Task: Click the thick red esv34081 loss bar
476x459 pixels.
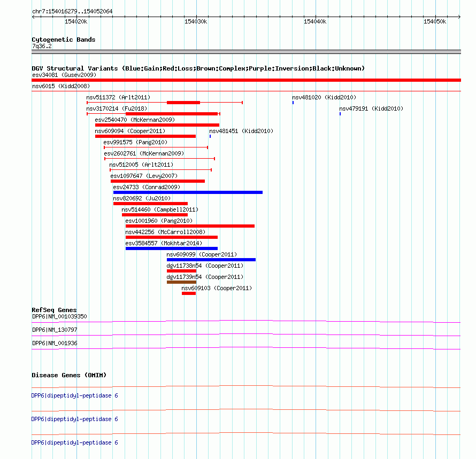Action: (246, 80)
